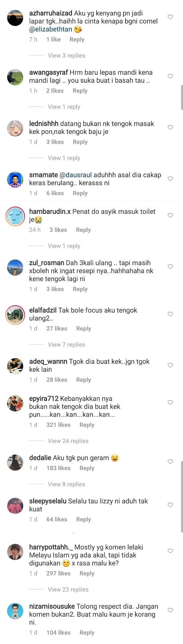Screen dimensions: 183x644
Task: Heart harrypottahh._'s comment
Action: click(x=170, y=551)
